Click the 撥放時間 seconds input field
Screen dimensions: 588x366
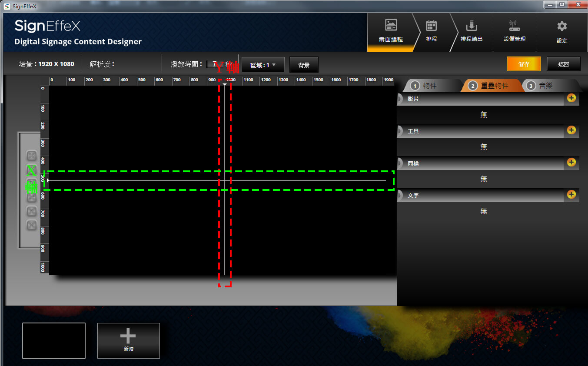214,64
